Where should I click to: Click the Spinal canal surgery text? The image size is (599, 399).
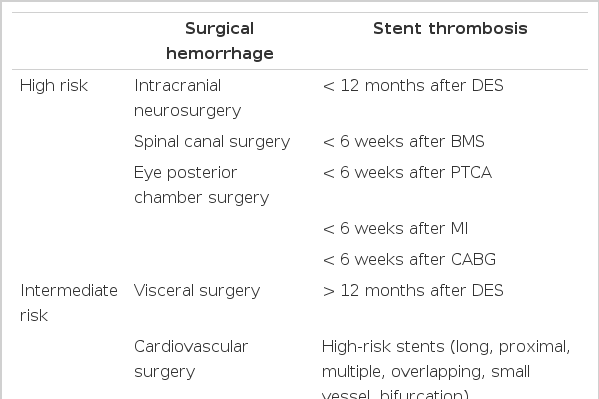(212, 142)
